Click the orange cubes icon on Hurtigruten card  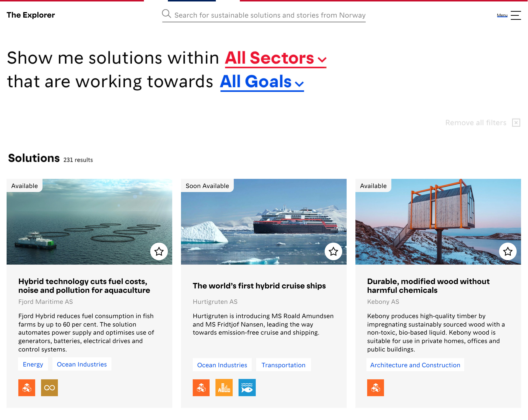click(201, 388)
